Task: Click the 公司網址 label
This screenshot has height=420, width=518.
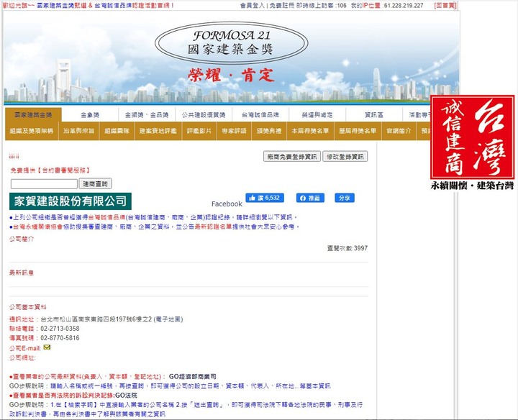Action: (22, 357)
